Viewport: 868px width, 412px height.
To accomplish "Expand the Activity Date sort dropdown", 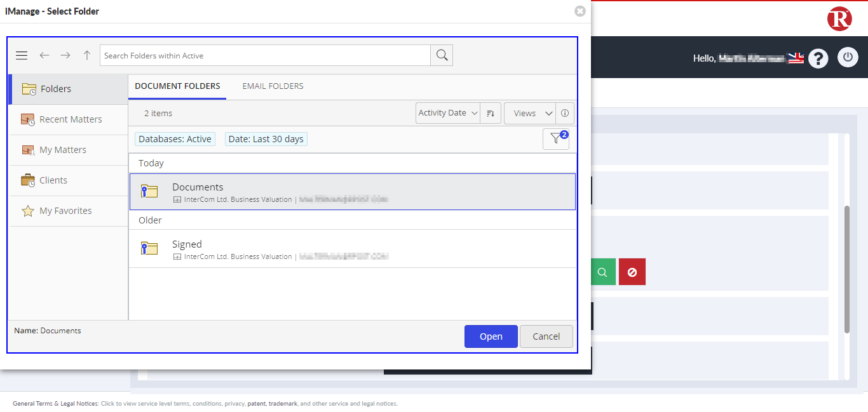I will coord(448,113).
